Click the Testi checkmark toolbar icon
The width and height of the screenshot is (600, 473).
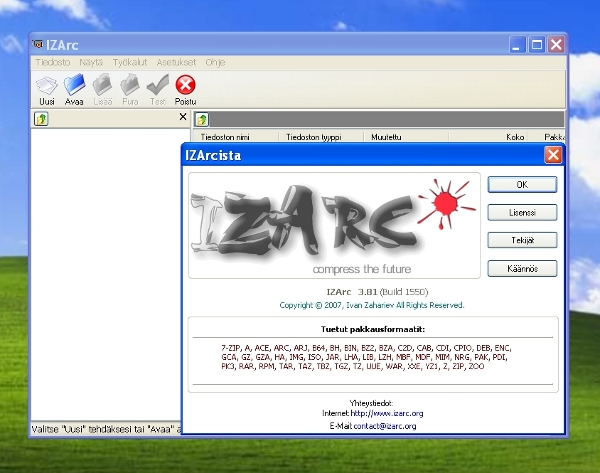click(158, 90)
